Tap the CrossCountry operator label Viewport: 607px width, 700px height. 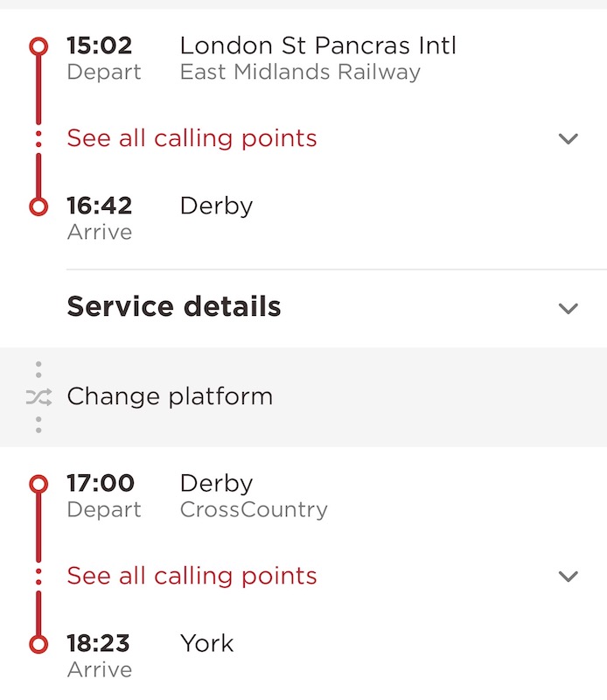tap(254, 509)
